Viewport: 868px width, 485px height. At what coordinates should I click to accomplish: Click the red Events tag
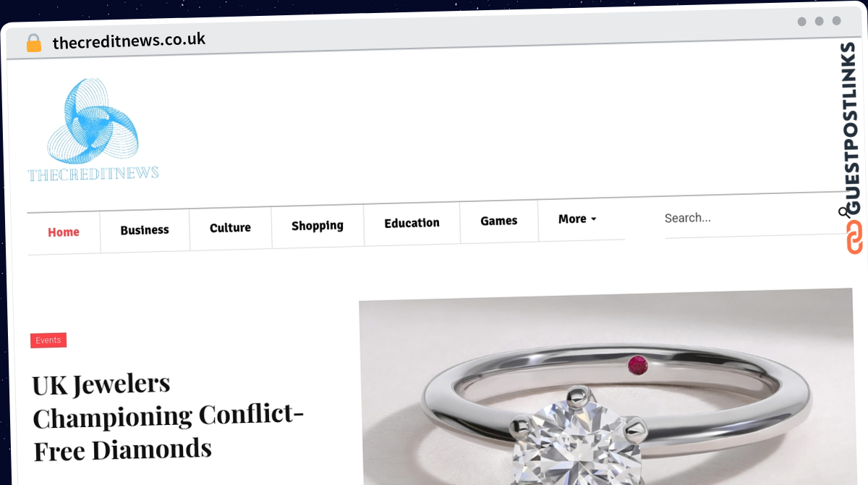[x=48, y=340]
